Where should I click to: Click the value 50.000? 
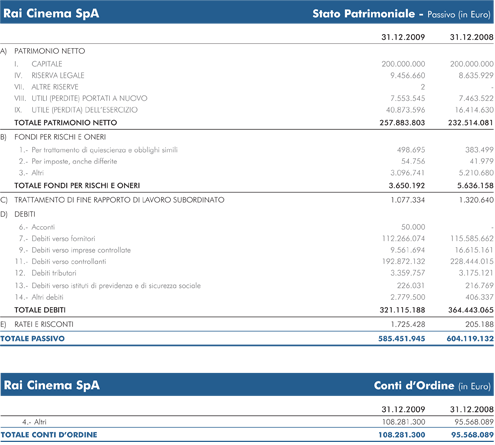pyautogui.click(x=413, y=227)
